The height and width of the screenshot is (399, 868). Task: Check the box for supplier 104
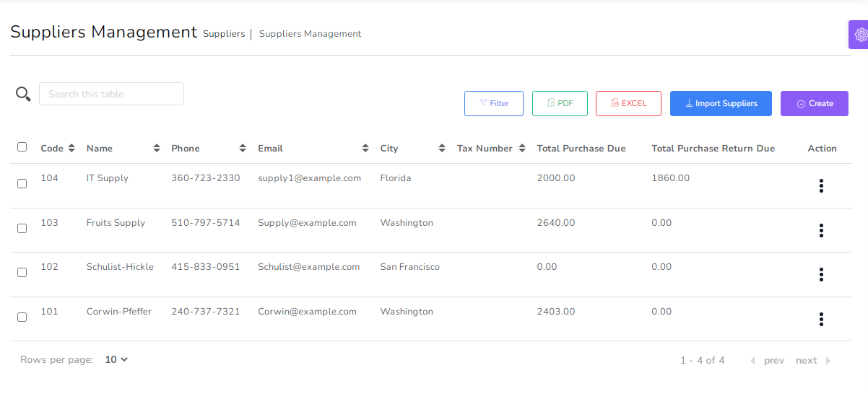22,184
